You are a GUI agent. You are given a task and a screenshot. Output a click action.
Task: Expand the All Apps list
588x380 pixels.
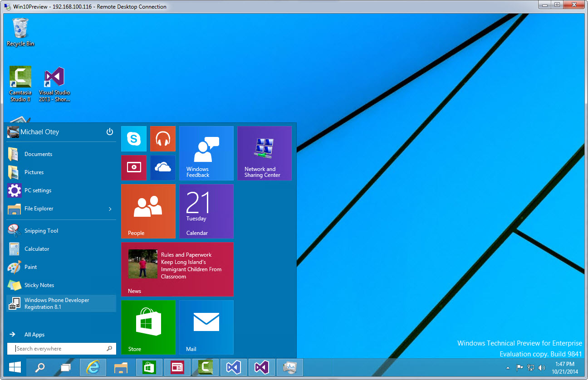tap(34, 335)
